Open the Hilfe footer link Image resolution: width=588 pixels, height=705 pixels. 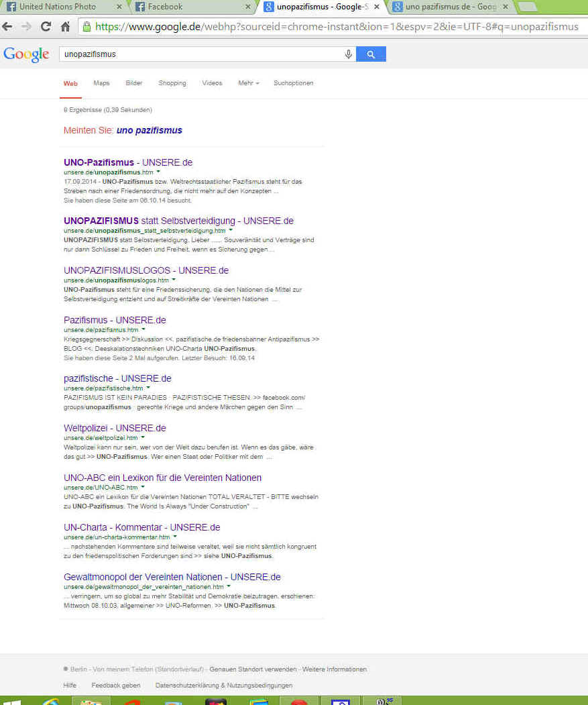pos(70,686)
